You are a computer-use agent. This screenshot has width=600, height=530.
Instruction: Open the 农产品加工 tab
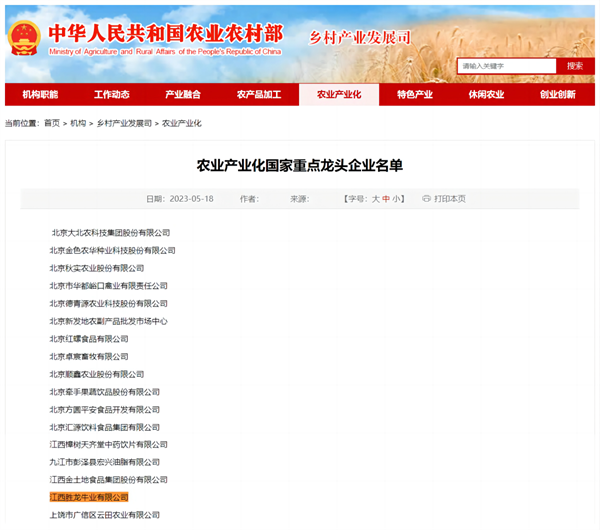click(x=259, y=95)
